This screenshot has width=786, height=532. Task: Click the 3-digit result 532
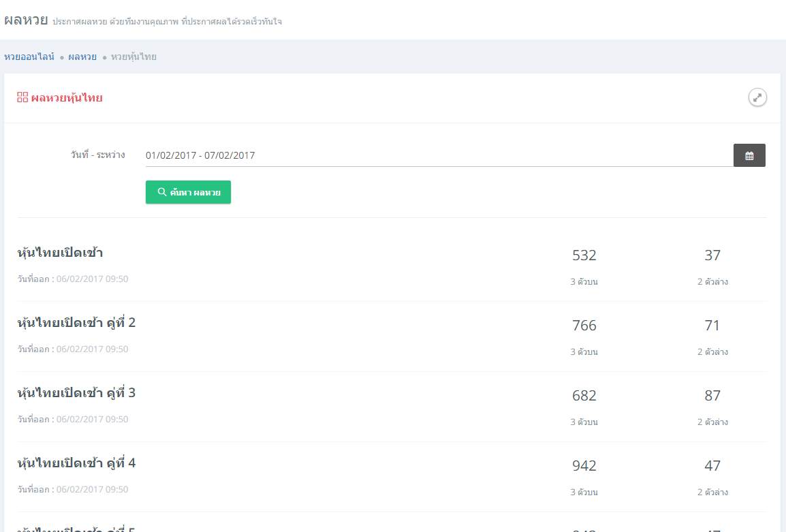click(x=584, y=255)
